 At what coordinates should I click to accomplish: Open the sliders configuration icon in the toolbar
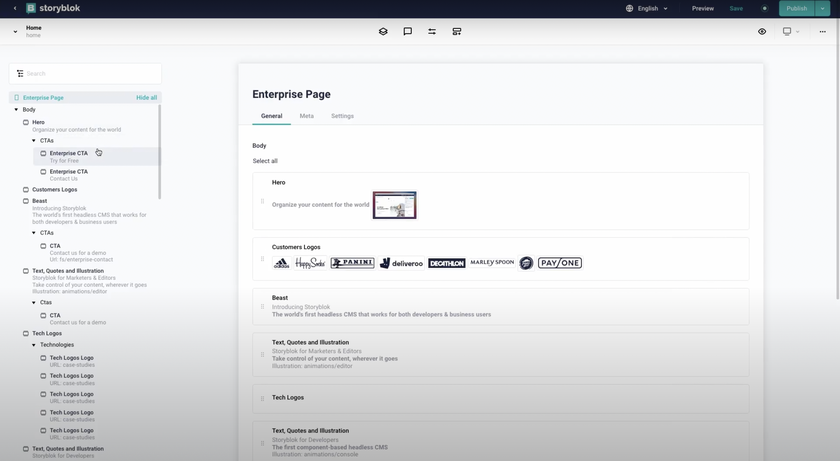(x=432, y=32)
